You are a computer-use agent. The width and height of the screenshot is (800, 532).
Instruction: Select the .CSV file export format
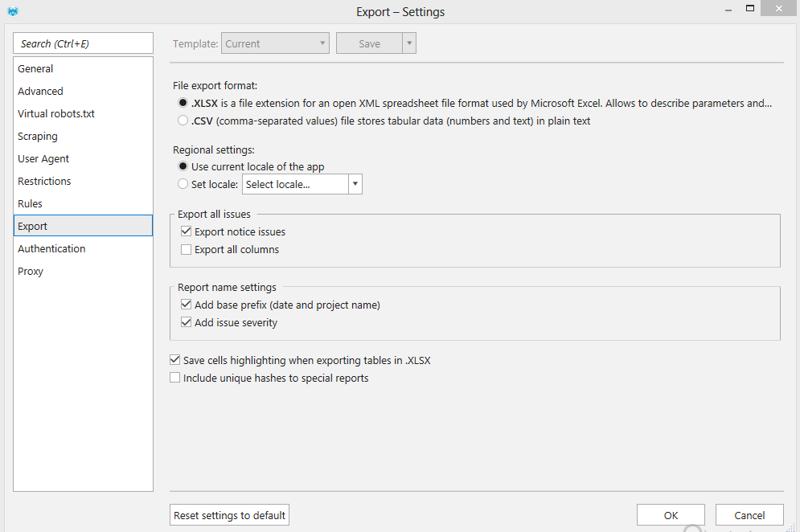coord(183,121)
